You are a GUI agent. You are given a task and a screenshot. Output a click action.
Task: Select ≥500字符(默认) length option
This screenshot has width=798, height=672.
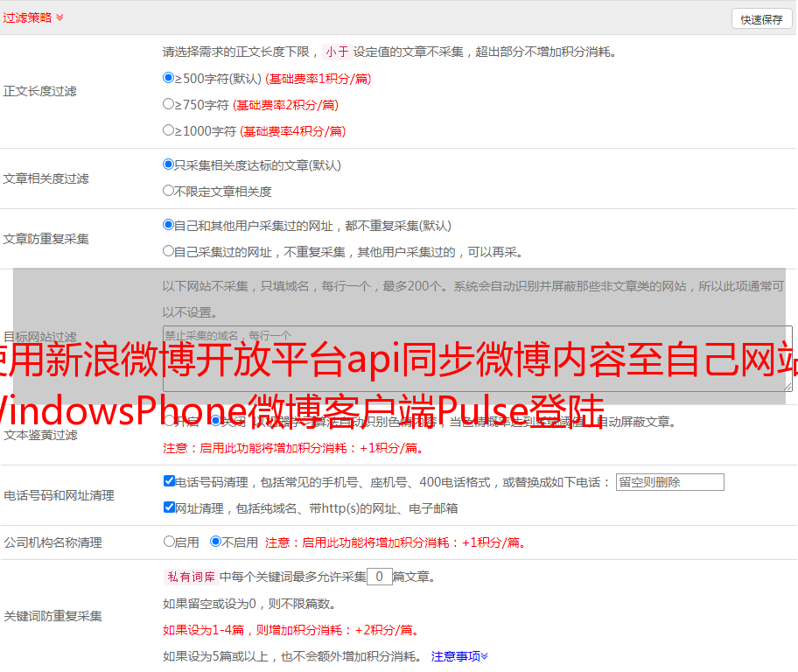pos(169,77)
